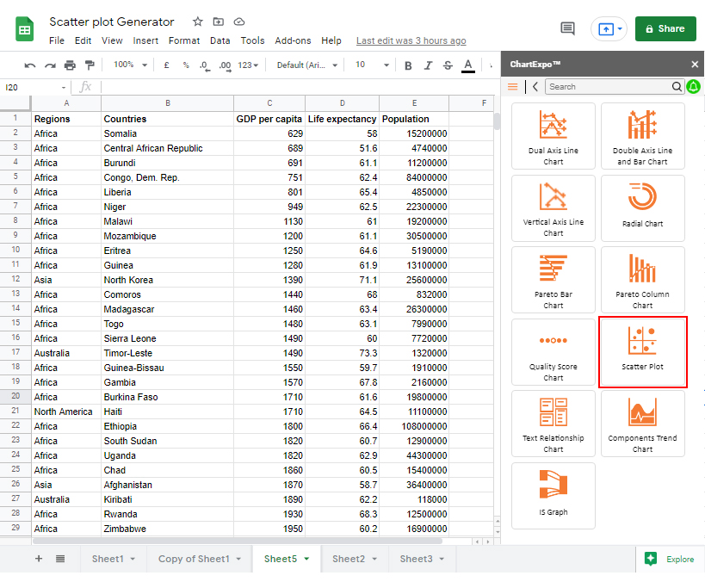The width and height of the screenshot is (705, 588).
Task: Open the zoom 100% dropdown
Action: click(130, 65)
